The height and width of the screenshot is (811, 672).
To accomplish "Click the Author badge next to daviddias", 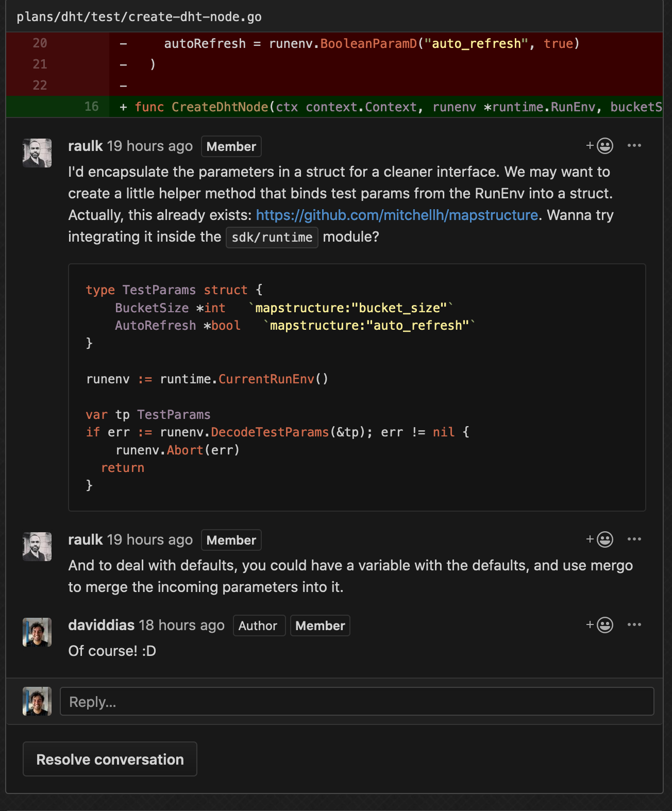I will 259,626.
